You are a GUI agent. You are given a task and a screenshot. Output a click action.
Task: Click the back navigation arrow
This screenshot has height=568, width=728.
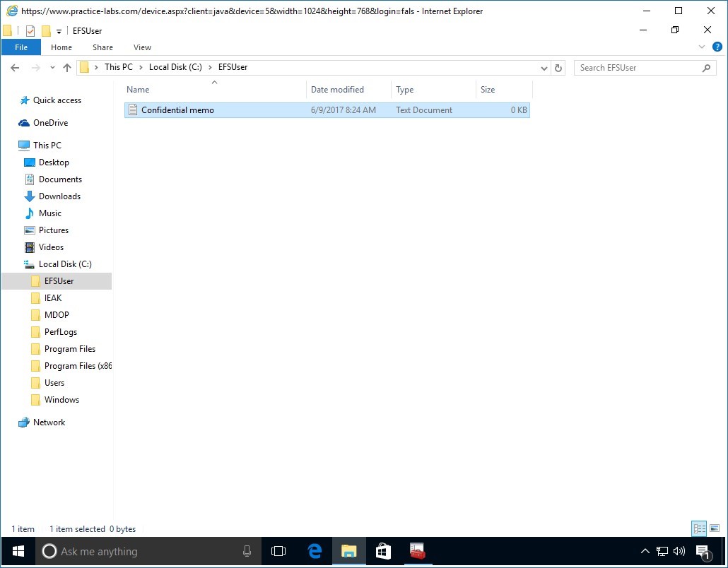(15, 67)
